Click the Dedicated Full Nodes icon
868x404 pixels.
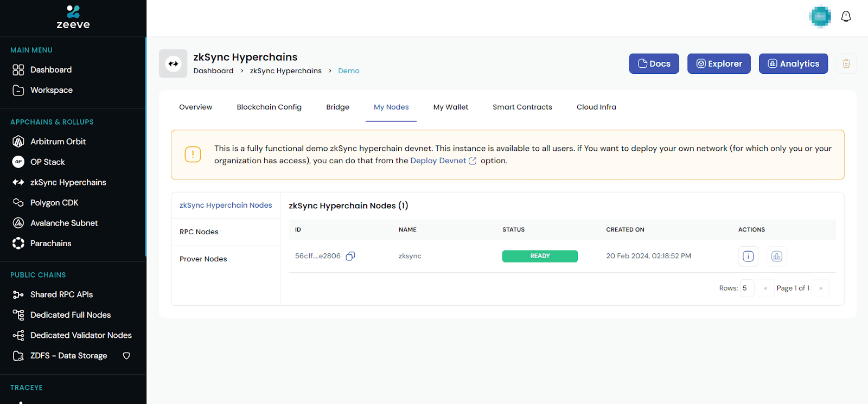click(18, 315)
